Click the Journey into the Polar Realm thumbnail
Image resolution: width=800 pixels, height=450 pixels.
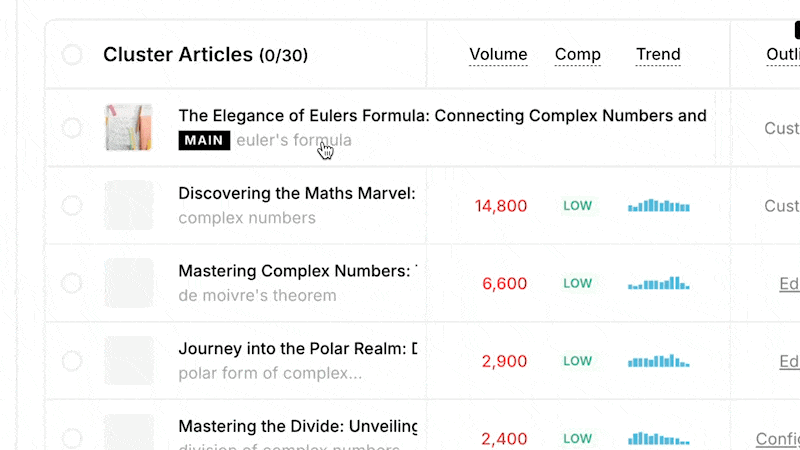[x=129, y=361]
